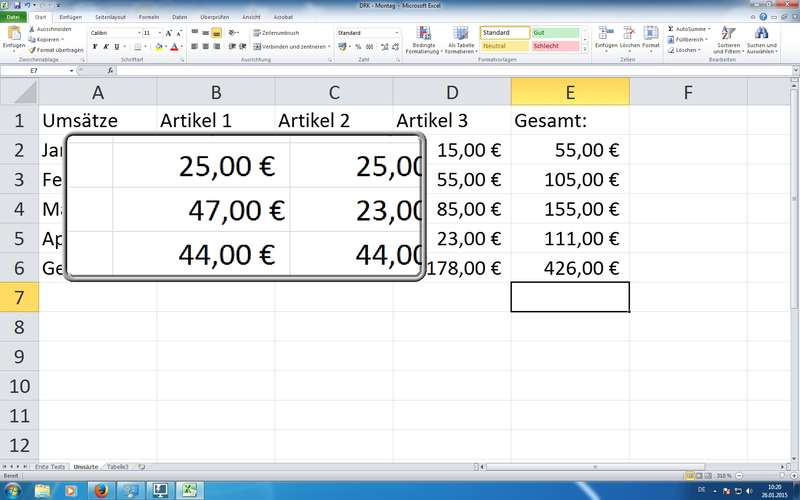The width and height of the screenshot is (800, 500).
Task: Click the text orientation icon
Action: point(233,33)
